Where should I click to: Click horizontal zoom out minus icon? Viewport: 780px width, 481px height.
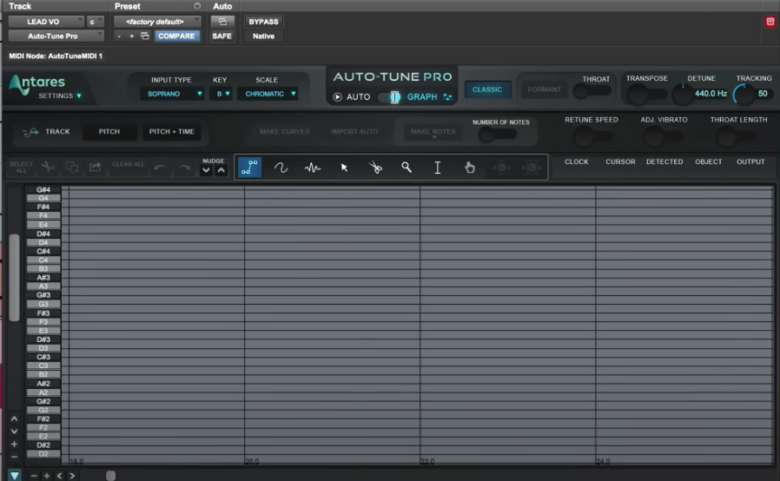34,476
